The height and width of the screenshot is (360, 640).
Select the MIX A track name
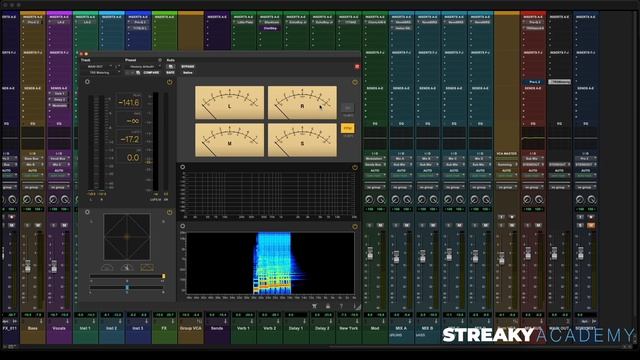pos(401,328)
